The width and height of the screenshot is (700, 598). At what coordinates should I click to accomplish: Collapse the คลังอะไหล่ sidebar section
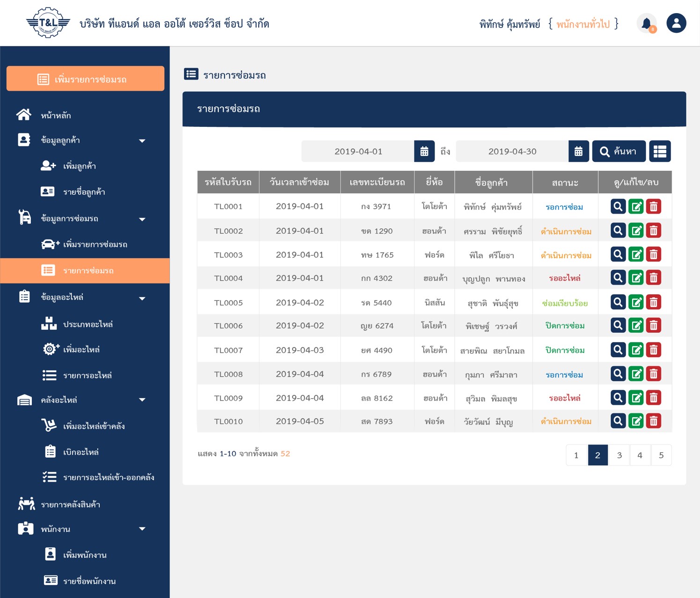point(142,400)
